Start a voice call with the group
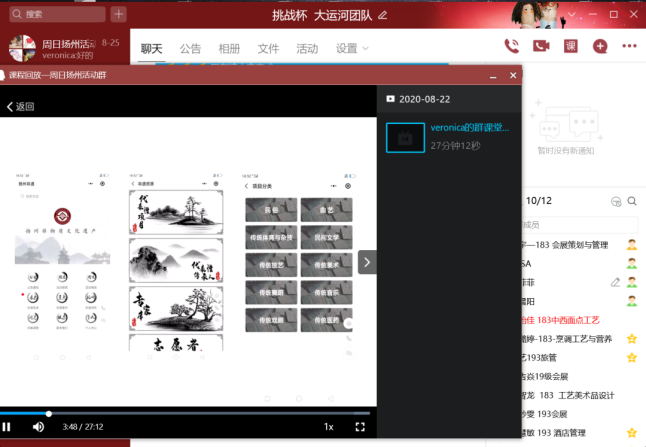 [x=512, y=46]
